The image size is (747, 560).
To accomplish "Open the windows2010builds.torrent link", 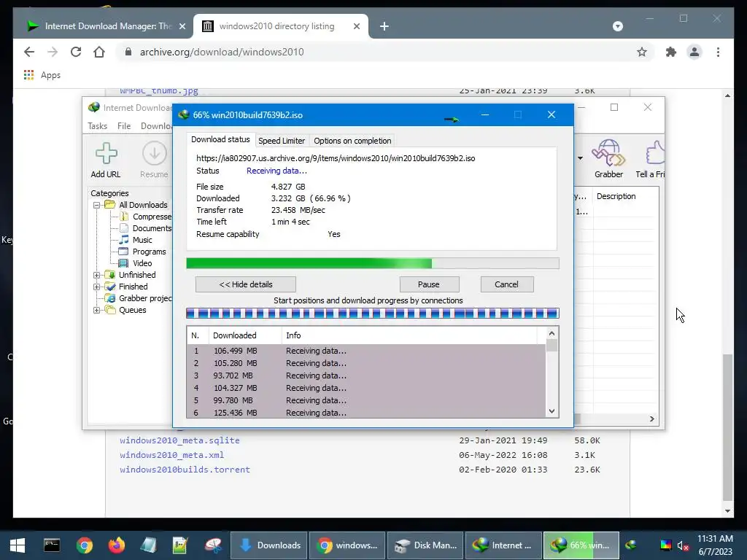I will pyautogui.click(x=185, y=470).
